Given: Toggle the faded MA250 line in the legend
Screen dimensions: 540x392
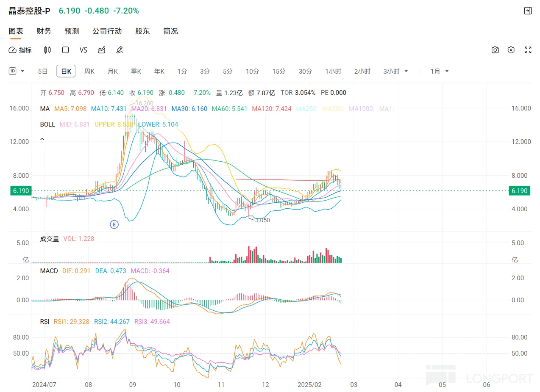Looking at the screenshot, I should (x=305, y=109).
